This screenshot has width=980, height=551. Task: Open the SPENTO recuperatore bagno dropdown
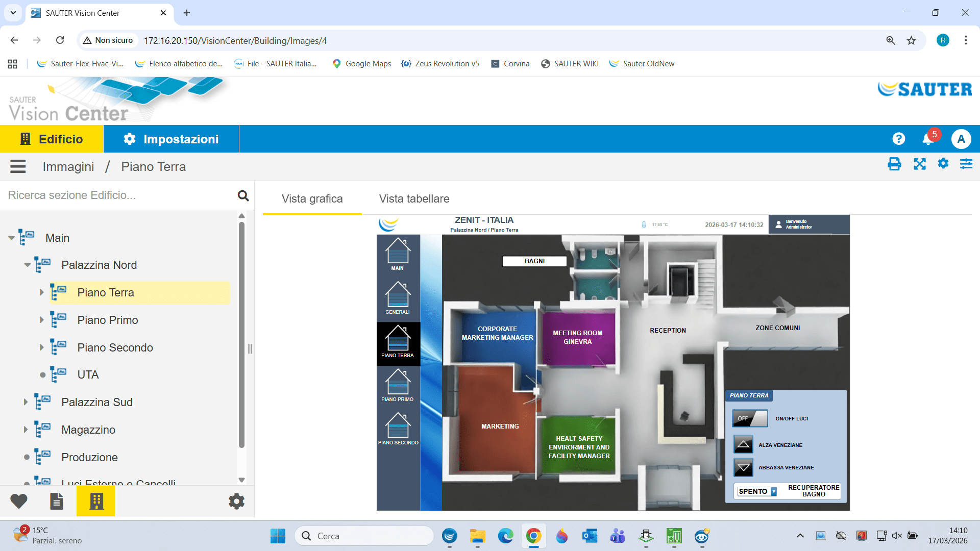pyautogui.click(x=757, y=491)
